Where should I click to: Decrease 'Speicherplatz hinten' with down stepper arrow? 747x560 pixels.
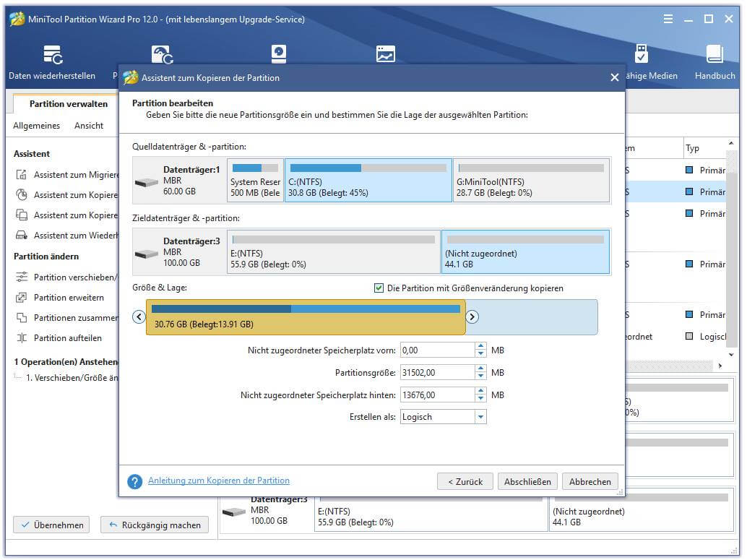coord(481,399)
